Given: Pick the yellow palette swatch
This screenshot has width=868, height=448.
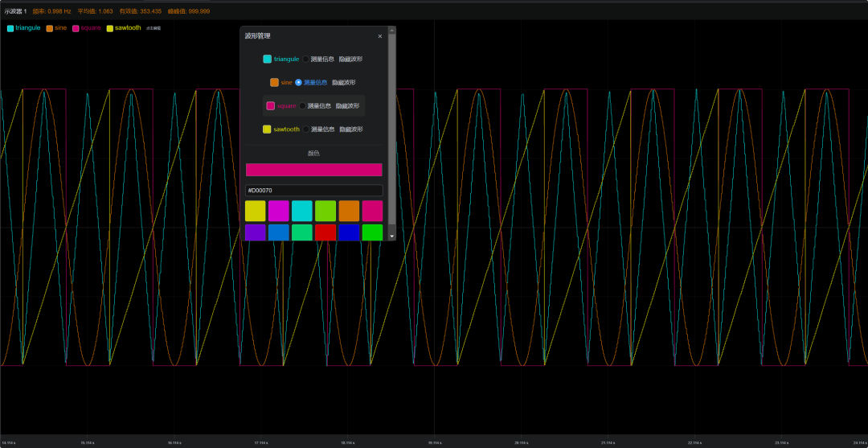Looking at the screenshot, I should tap(256, 211).
